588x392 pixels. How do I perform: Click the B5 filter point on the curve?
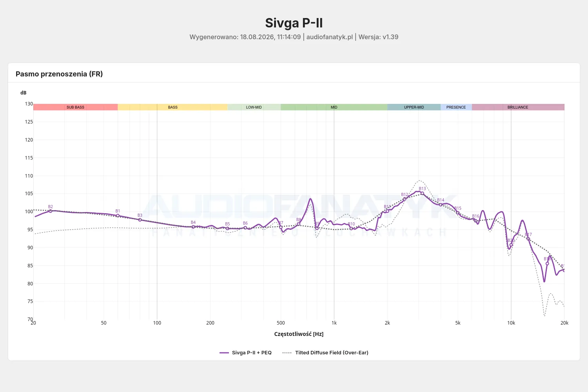227,229
